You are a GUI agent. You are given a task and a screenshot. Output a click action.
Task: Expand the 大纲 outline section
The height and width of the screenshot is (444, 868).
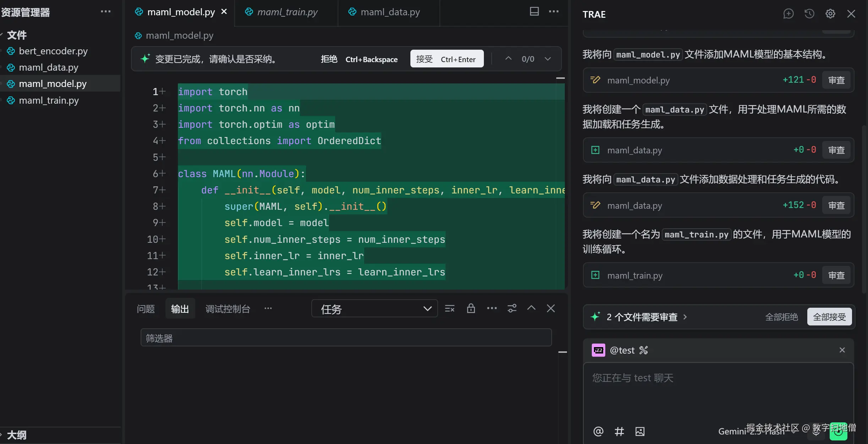16,435
